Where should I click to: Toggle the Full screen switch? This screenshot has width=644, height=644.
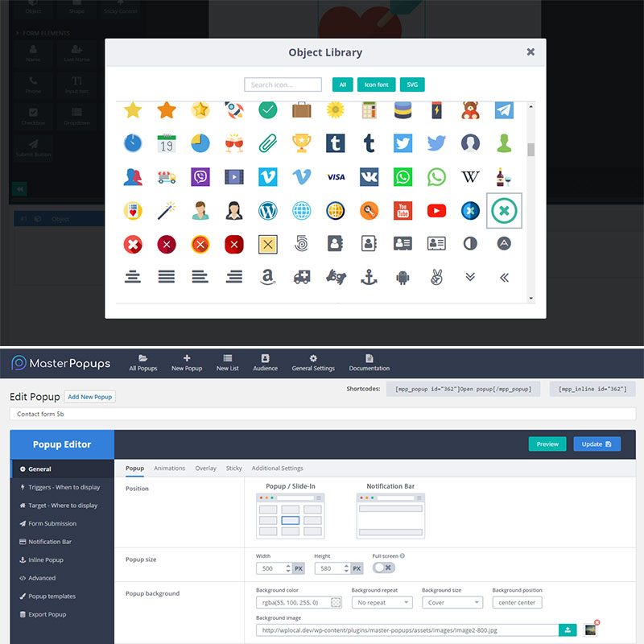(x=384, y=568)
